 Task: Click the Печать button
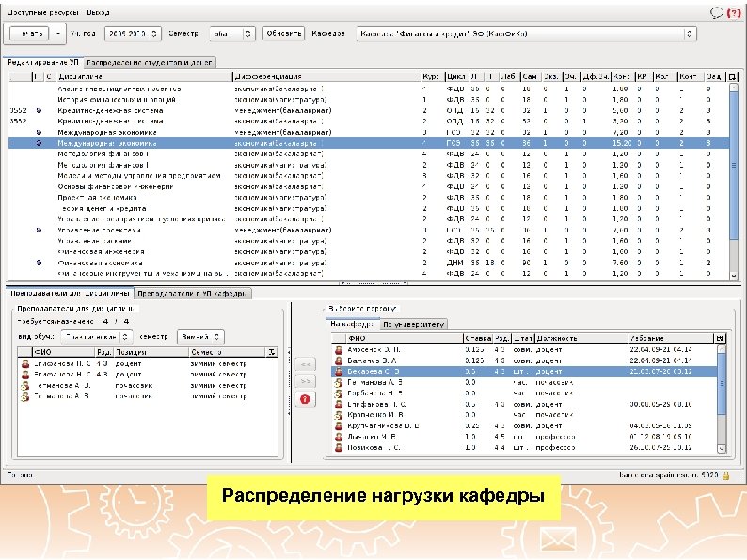(x=30, y=33)
